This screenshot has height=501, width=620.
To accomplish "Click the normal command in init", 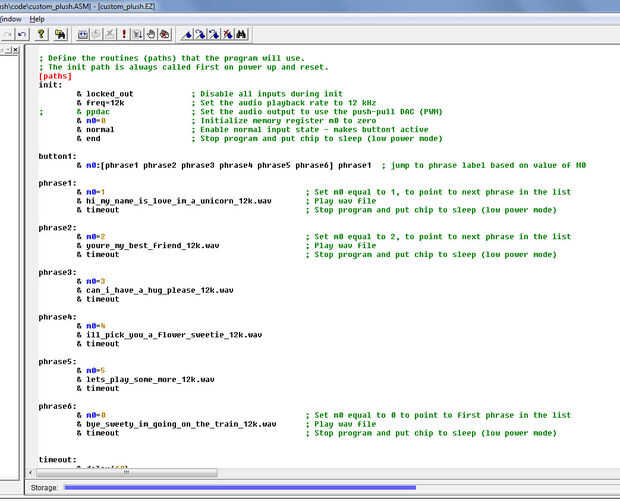I will 95,130.
